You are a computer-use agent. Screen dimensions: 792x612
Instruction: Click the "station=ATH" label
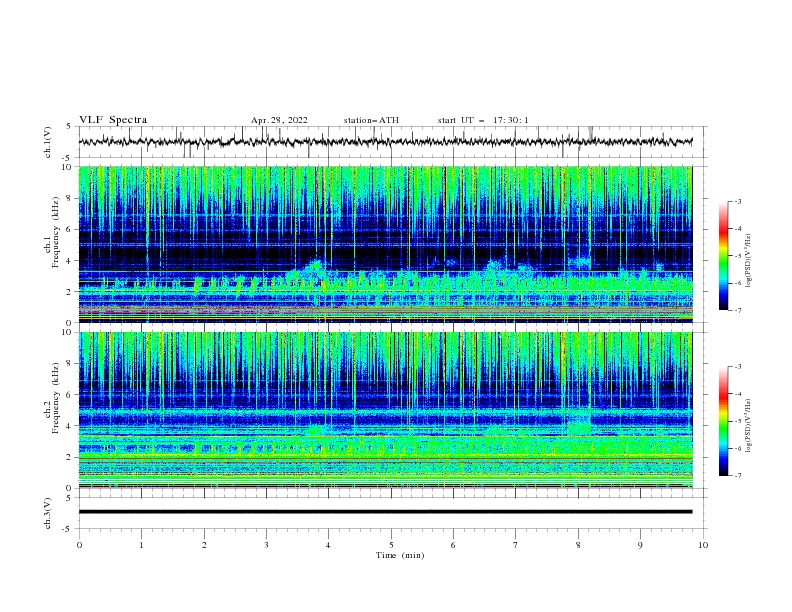(x=371, y=120)
